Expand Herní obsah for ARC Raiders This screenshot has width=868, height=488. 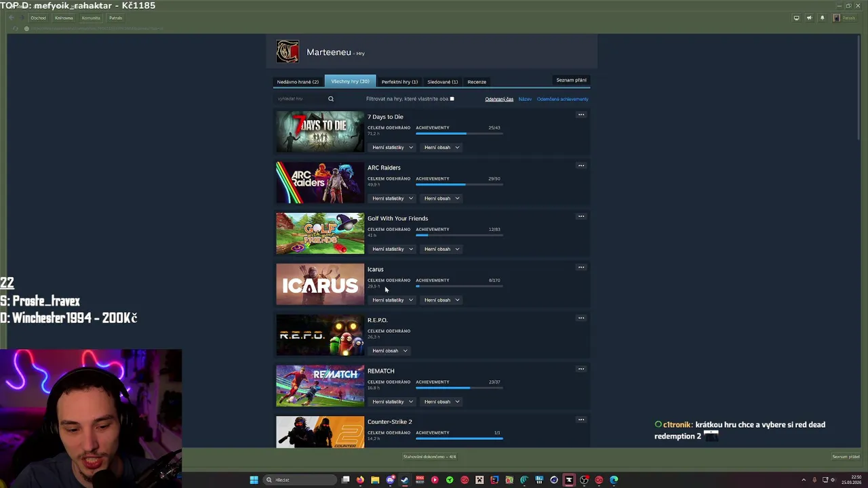tap(441, 198)
